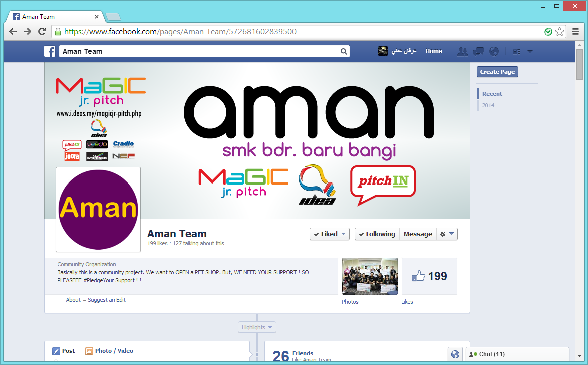
Task: Click the scrollbar down arrow
Action: 580,356
